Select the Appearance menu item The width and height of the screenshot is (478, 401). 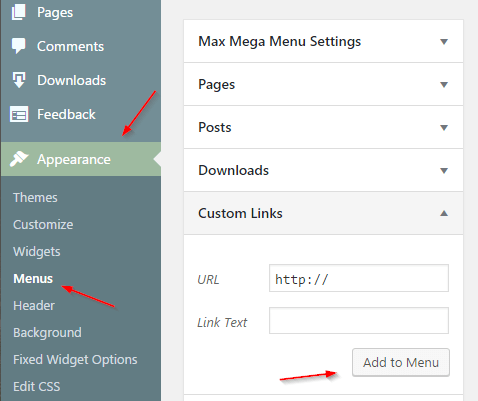pos(81,159)
